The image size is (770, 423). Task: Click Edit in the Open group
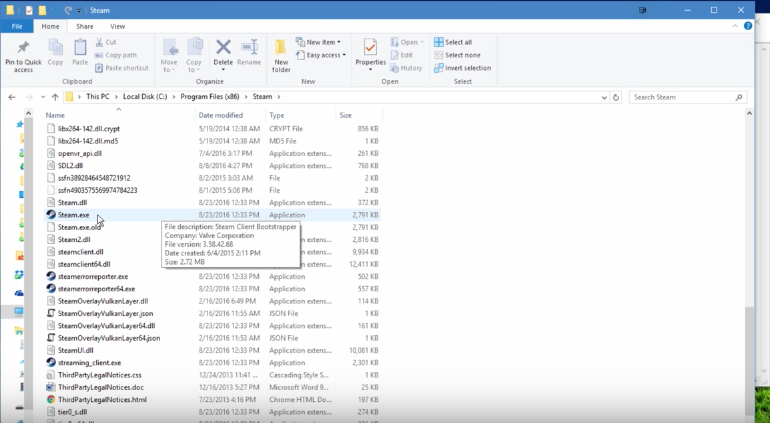point(402,55)
